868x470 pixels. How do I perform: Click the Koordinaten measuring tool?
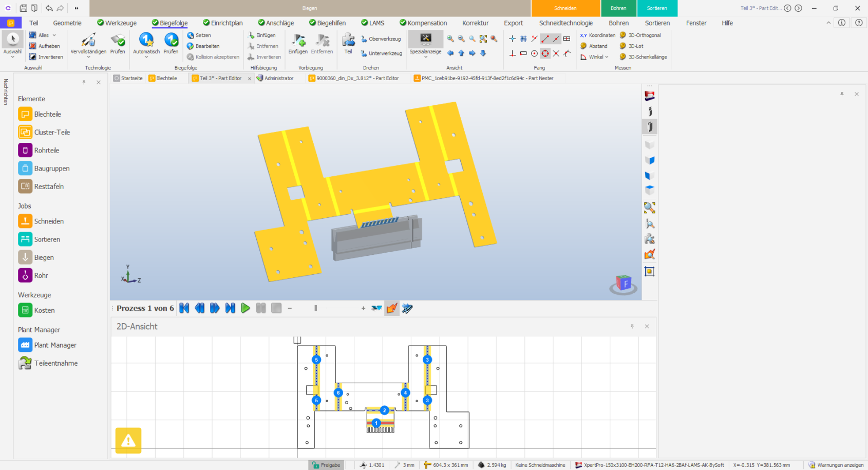tap(598, 35)
